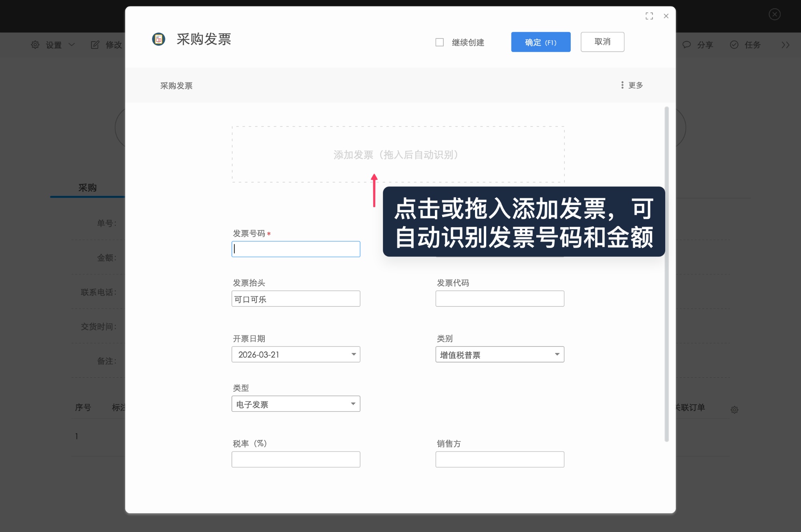Enable the 继续创建 checkbox
This screenshot has height=532, width=801.
439,42
